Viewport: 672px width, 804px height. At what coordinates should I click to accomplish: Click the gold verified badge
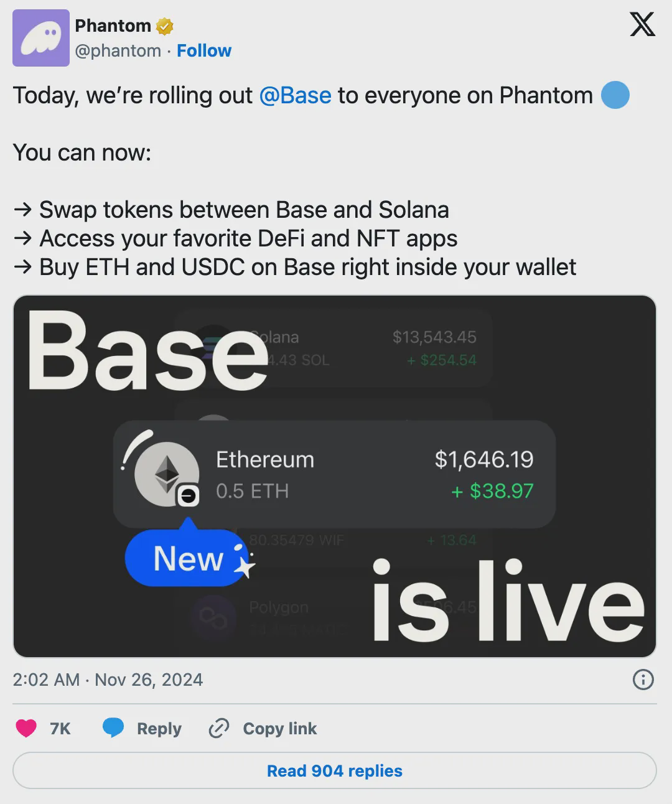point(164,26)
